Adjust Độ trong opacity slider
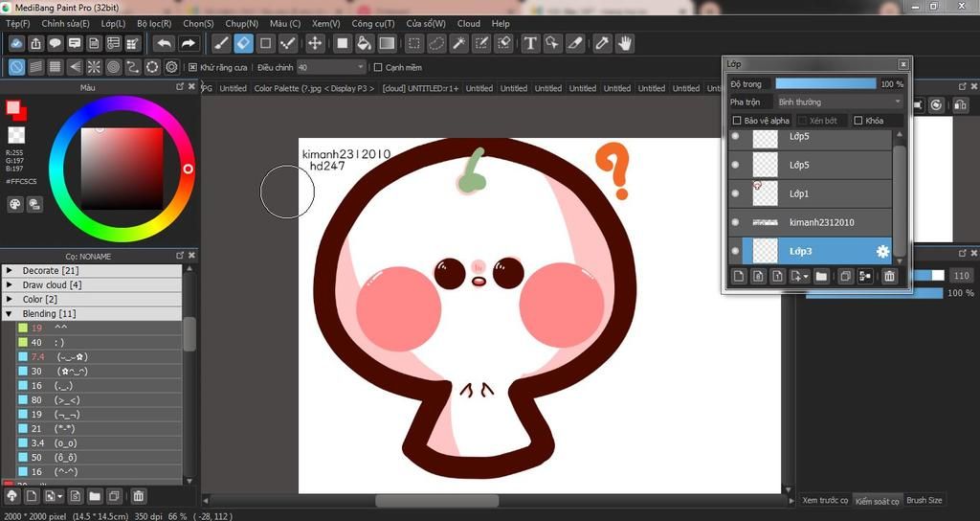 coord(826,84)
